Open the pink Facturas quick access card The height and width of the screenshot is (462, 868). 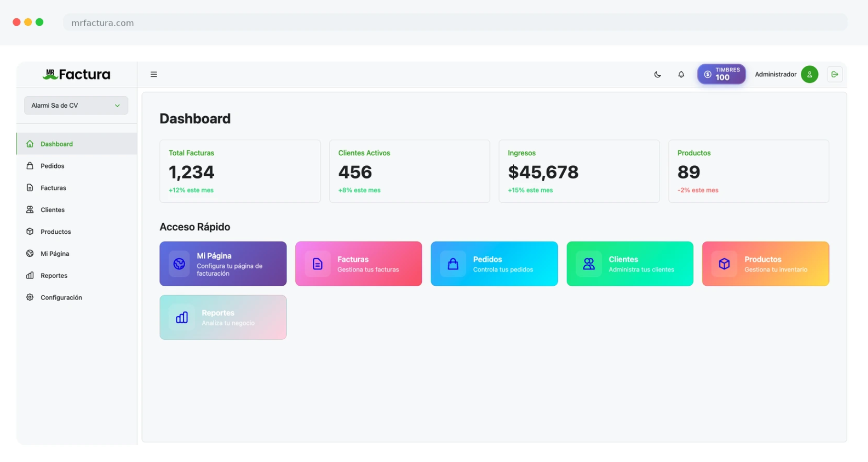(359, 264)
